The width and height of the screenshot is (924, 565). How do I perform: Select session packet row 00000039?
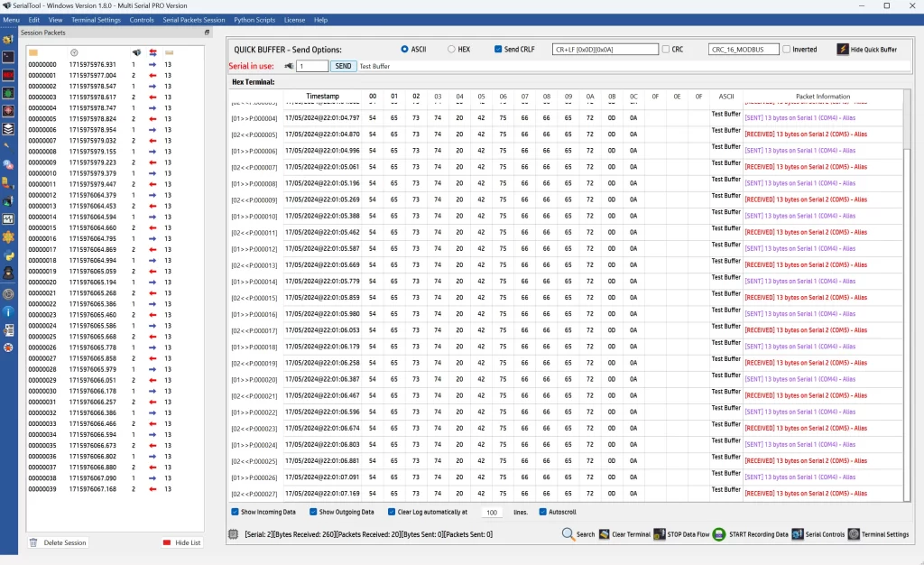coord(115,489)
